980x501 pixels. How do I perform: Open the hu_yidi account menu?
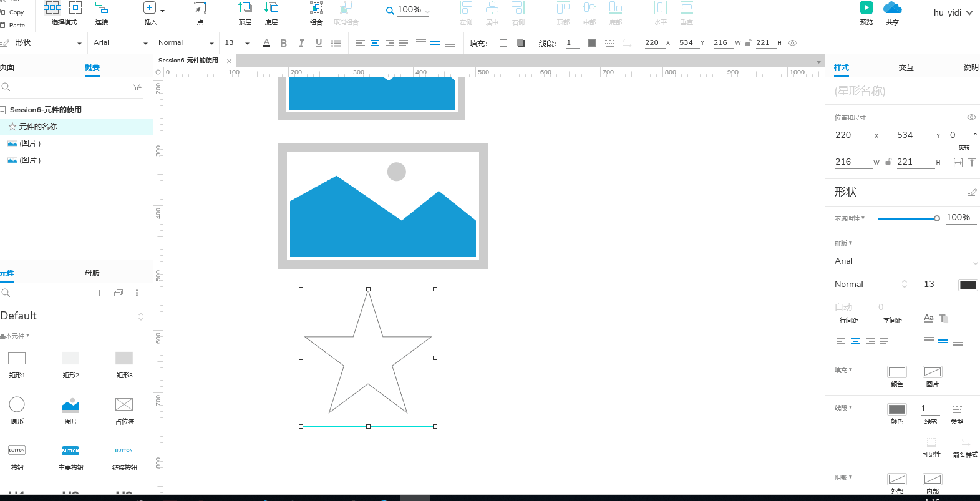point(953,12)
